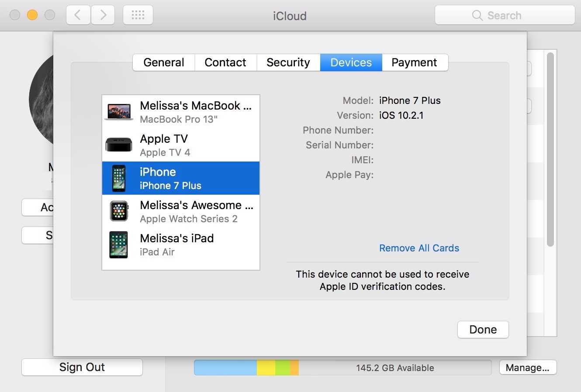Select Melissa's MacBook in device list
The image size is (581, 392).
pyautogui.click(x=181, y=112)
